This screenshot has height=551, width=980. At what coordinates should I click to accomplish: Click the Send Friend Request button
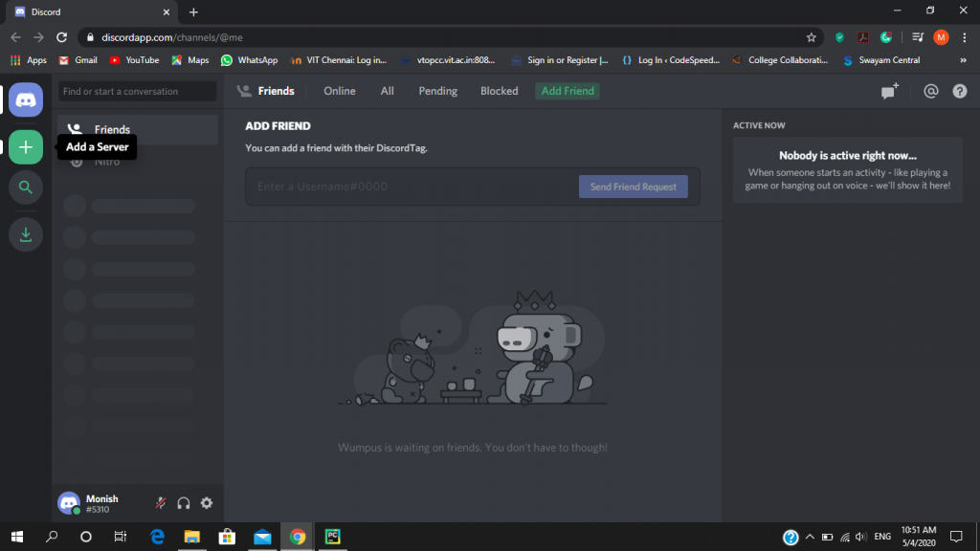pyautogui.click(x=633, y=187)
